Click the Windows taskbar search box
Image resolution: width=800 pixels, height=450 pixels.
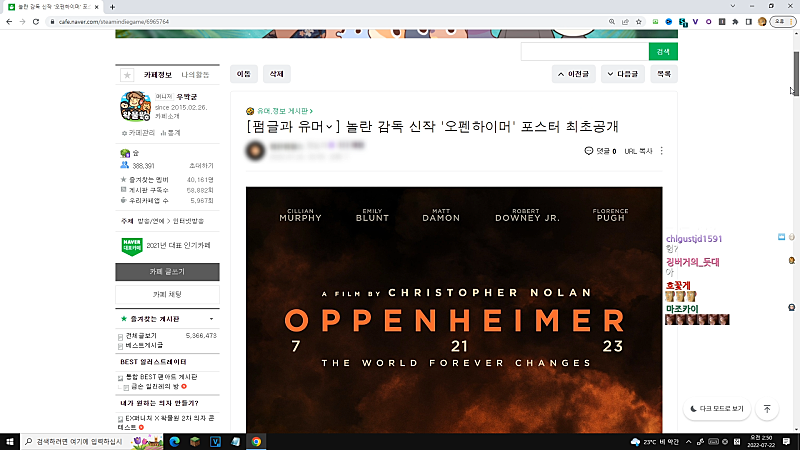point(92,441)
